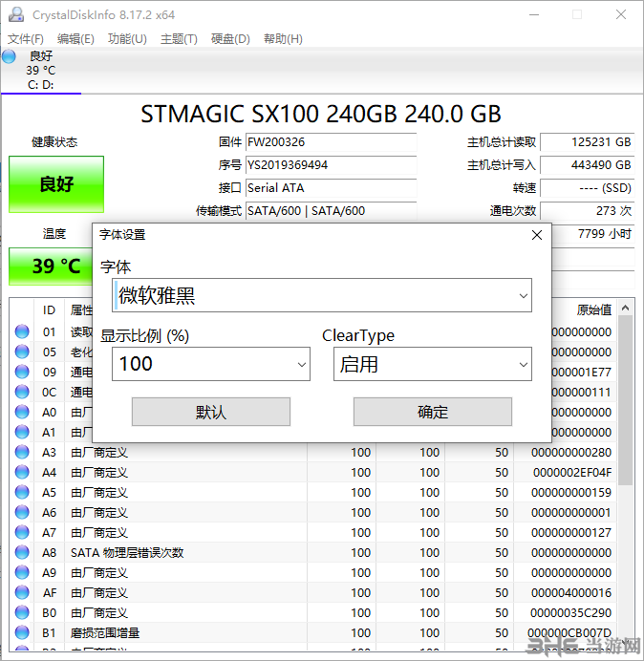This screenshot has height=661, width=644.
Task: Click status orb for attribute 0C
Action: [x=22, y=392]
